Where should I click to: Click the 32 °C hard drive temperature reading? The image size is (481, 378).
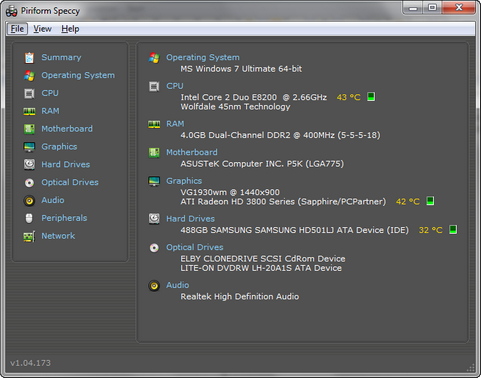tap(431, 230)
